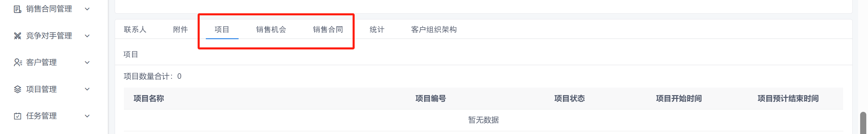Screen dimensions: 868x134
Task: Expand the 竞争对手管理 chevron
Action: (x=87, y=36)
